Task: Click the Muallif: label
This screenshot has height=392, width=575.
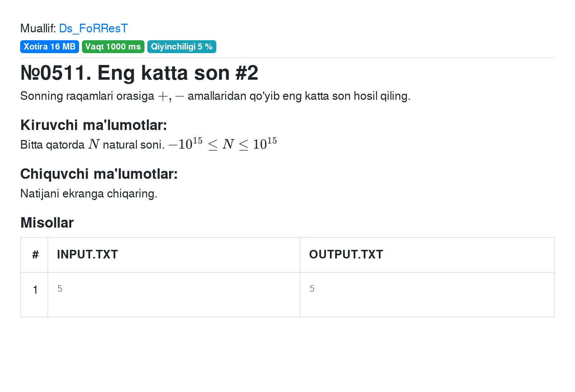Action: [x=38, y=28]
